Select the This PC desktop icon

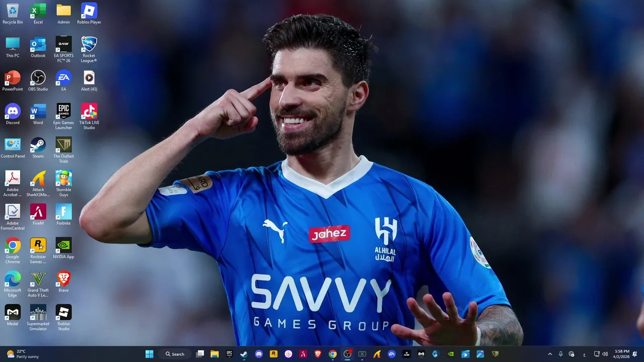coord(13,47)
